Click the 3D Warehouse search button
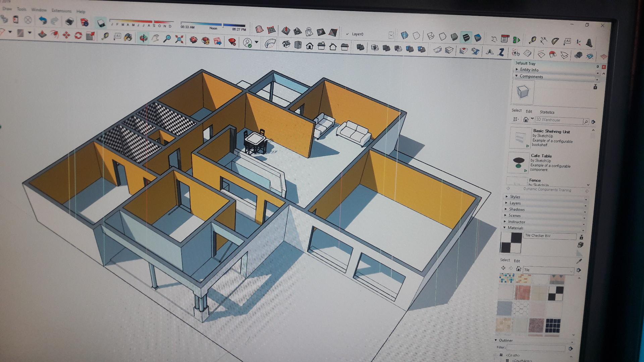The height and width of the screenshot is (362, 644). click(x=586, y=122)
